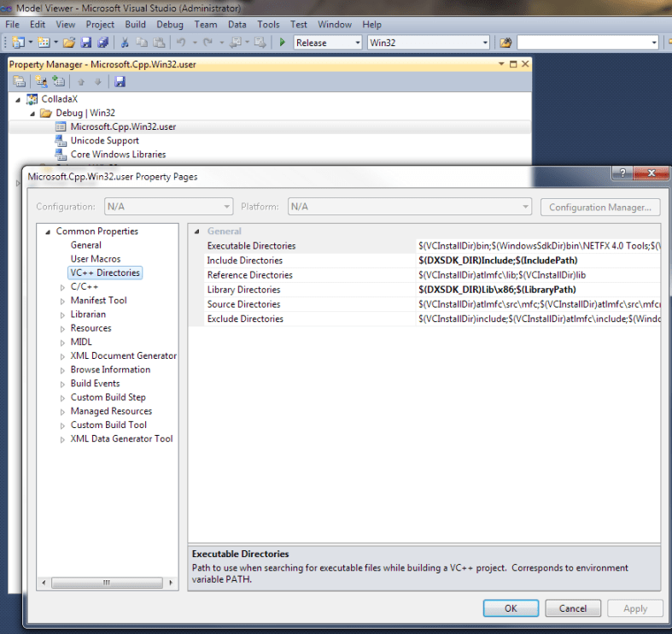672x634 pixels.
Task: Open the Tools menu
Action: tap(268, 25)
